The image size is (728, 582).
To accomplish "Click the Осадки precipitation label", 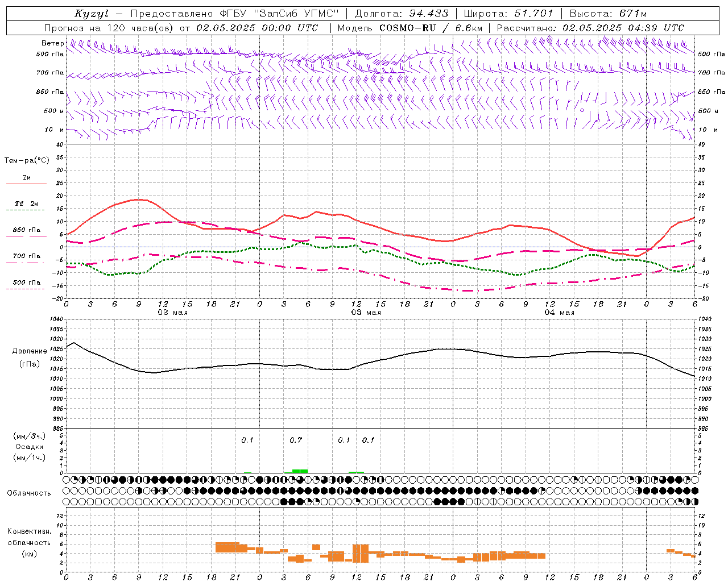I will (x=29, y=447).
